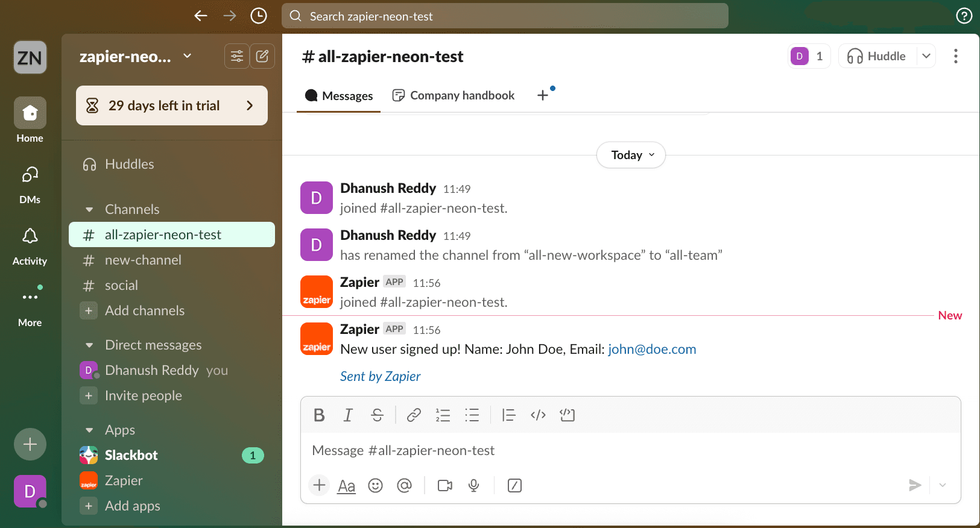
Task: Switch to the Company handbook tab
Action: [454, 95]
